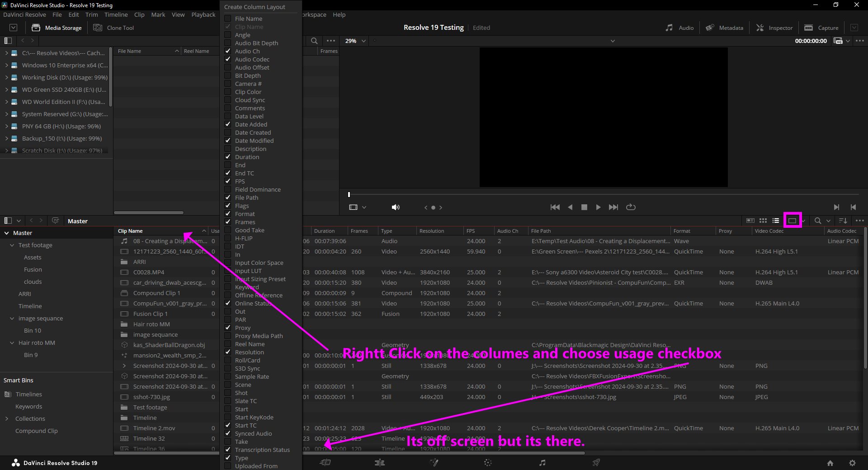Search the media pool
This screenshot has width=868, height=470.
(818, 221)
